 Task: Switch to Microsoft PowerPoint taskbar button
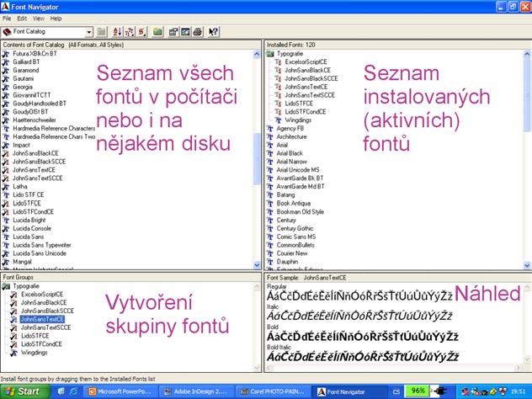tap(122, 391)
